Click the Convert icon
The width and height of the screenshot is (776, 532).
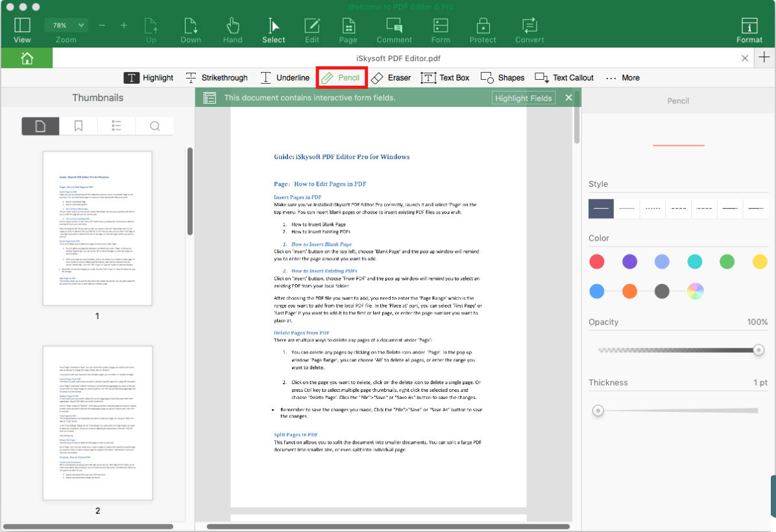(x=529, y=29)
